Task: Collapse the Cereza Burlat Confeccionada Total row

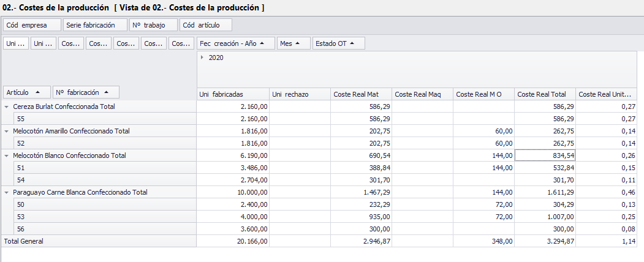Action: pyautogui.click(x=7, y=107)
